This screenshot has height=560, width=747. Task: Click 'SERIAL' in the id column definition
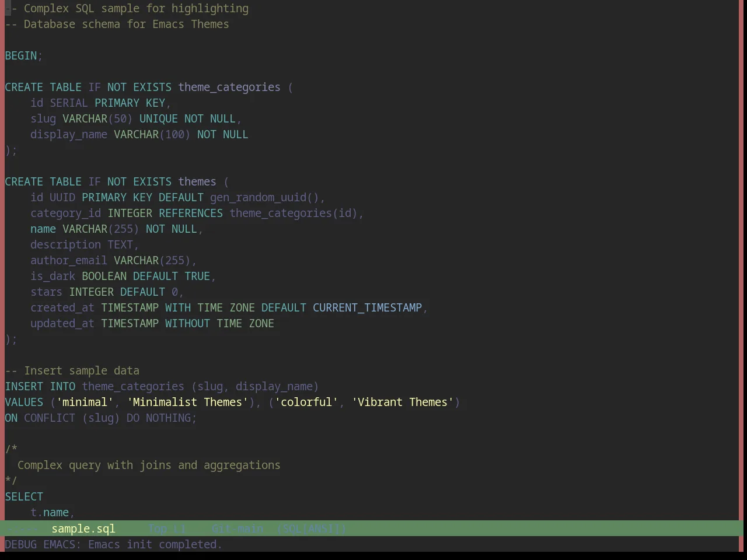pos(69,103)
